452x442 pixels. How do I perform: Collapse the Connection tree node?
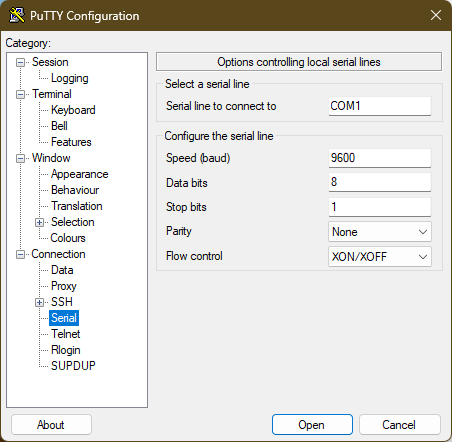coord(20,254)
